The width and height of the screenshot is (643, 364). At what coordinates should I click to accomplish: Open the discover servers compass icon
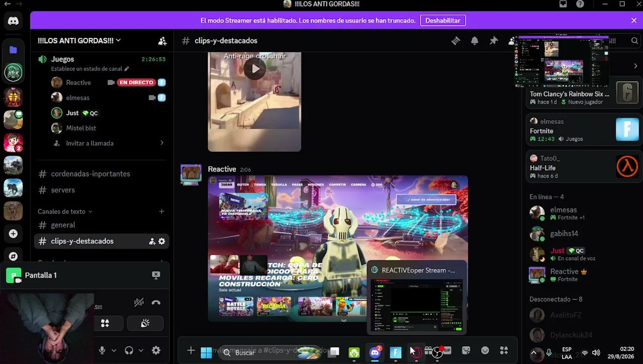click(x=13, y=256)
